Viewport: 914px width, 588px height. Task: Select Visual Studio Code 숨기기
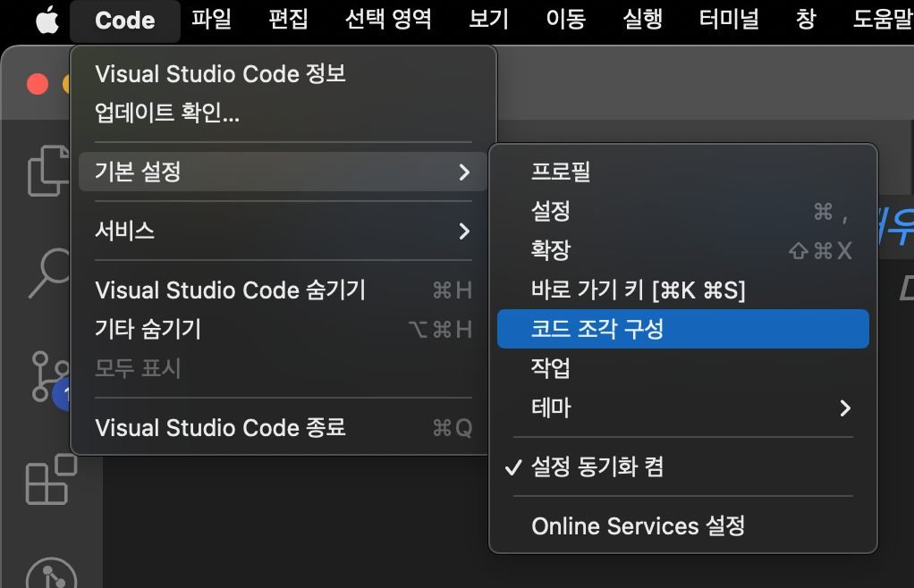point(284,290)
